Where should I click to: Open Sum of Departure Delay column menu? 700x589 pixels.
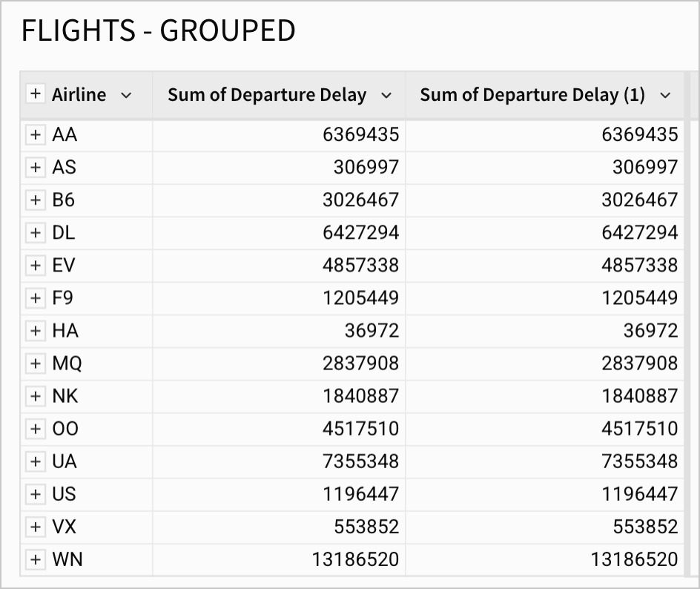pos(386,95)
